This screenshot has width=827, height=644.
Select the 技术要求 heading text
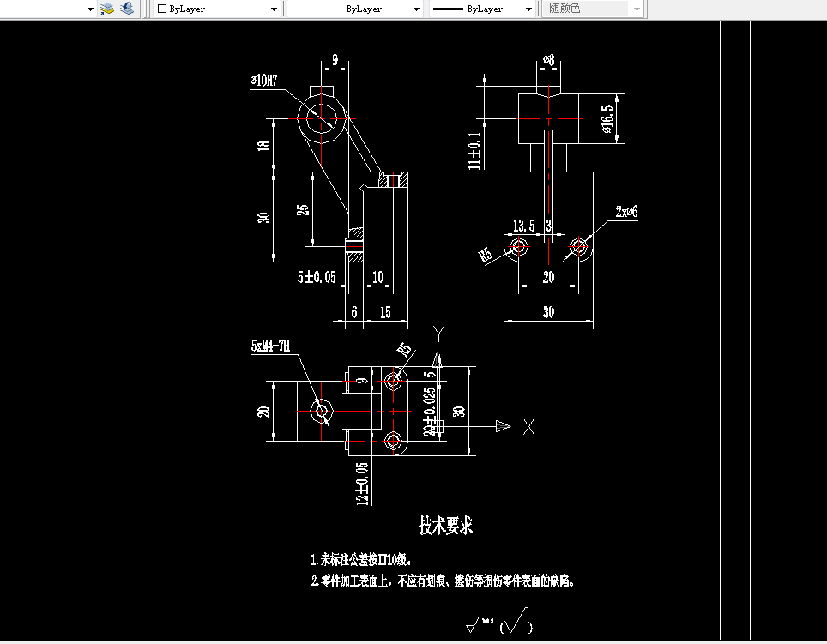point(446,526)
